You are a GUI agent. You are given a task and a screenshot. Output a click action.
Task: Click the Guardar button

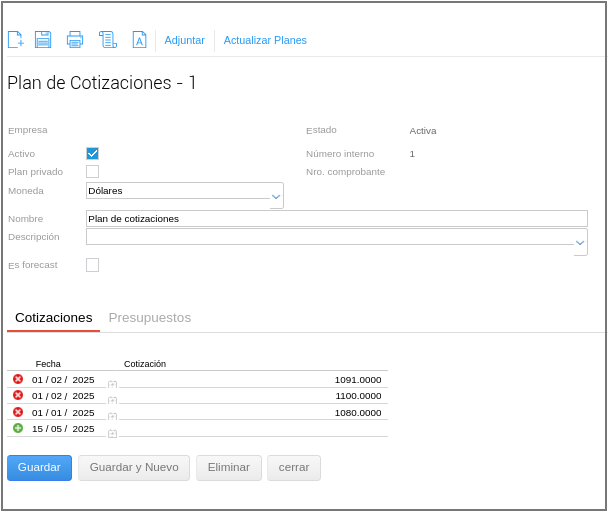click(39, 467)
